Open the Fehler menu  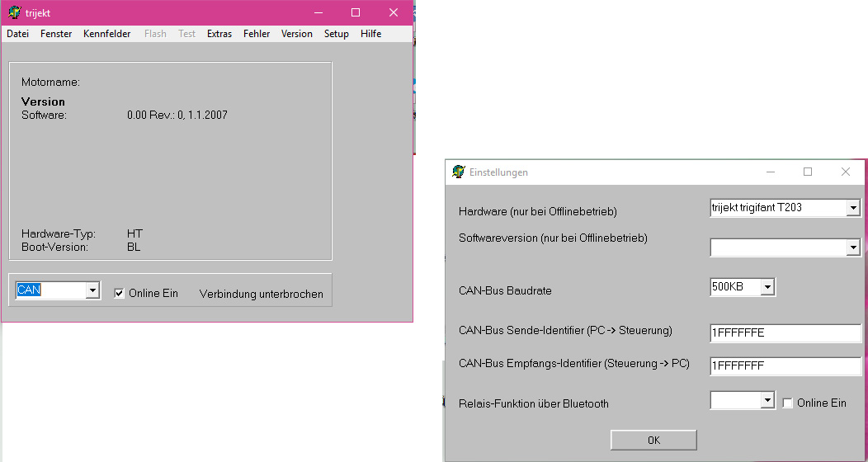coord(257,34)
